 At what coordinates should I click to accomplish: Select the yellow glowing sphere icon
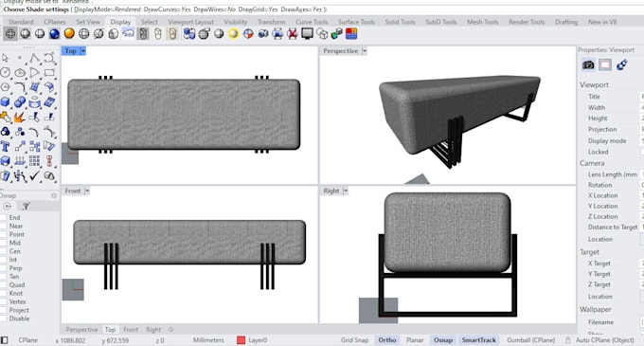(x=233, y=34)
